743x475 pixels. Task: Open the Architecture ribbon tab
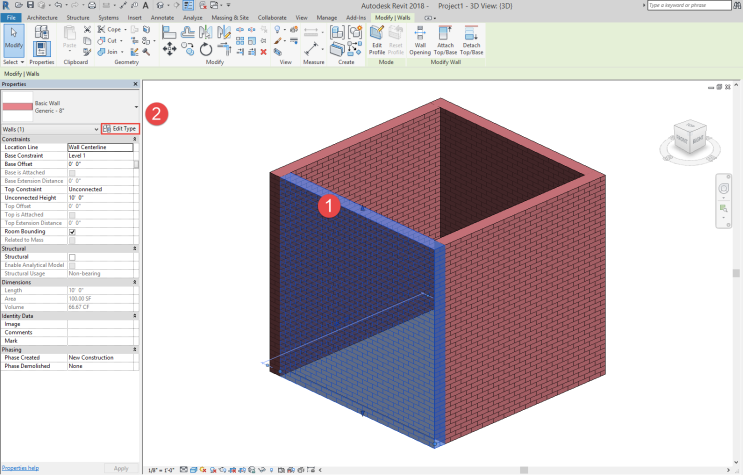[x=42, y=18]
